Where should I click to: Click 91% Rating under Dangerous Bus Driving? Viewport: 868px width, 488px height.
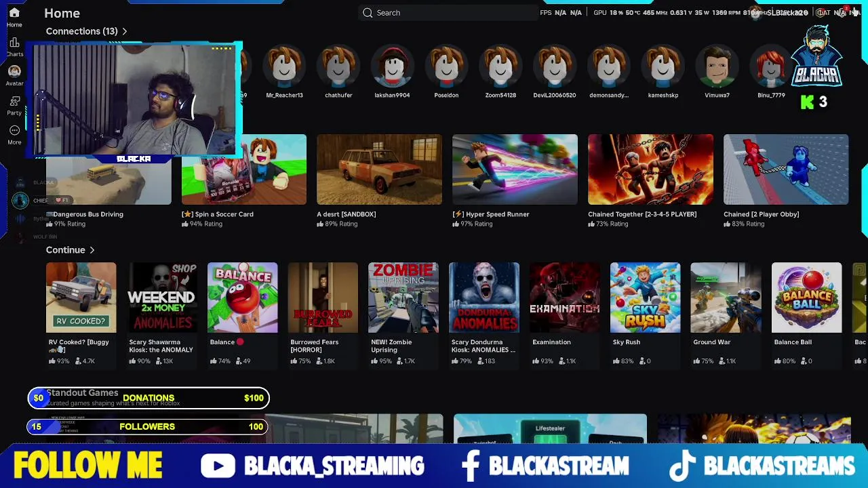[65, 224]
